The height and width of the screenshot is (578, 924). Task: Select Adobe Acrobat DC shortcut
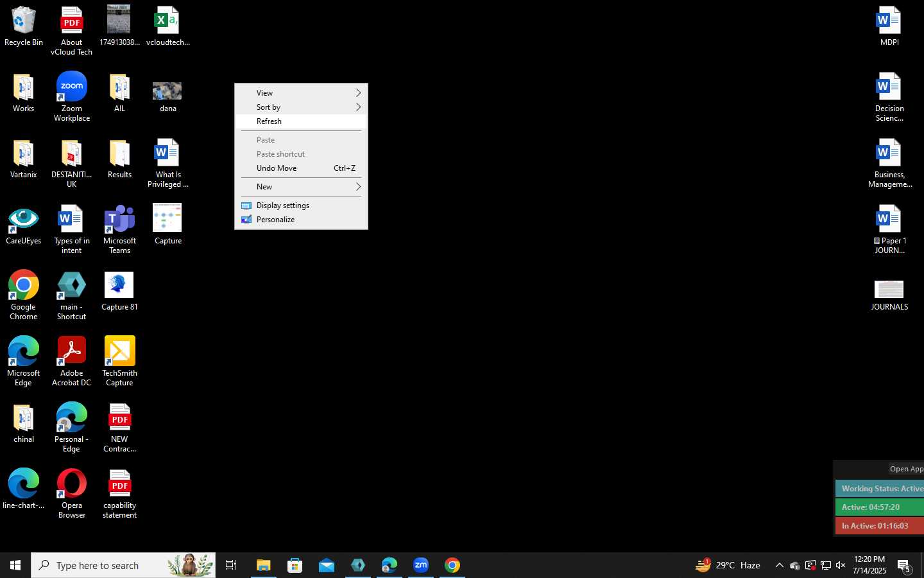click(x=71, y=362)
